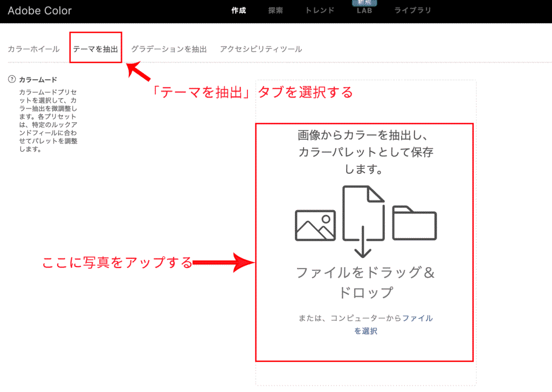Click the document file icon in the upload area
Image resolution: width=552 pixels, height=392 pixels.
[x=363, y=213]
